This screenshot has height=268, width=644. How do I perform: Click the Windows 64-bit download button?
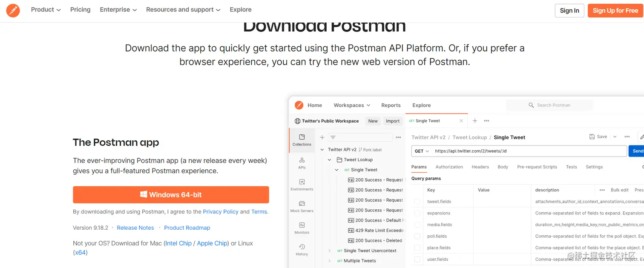[x=171, y=194]
